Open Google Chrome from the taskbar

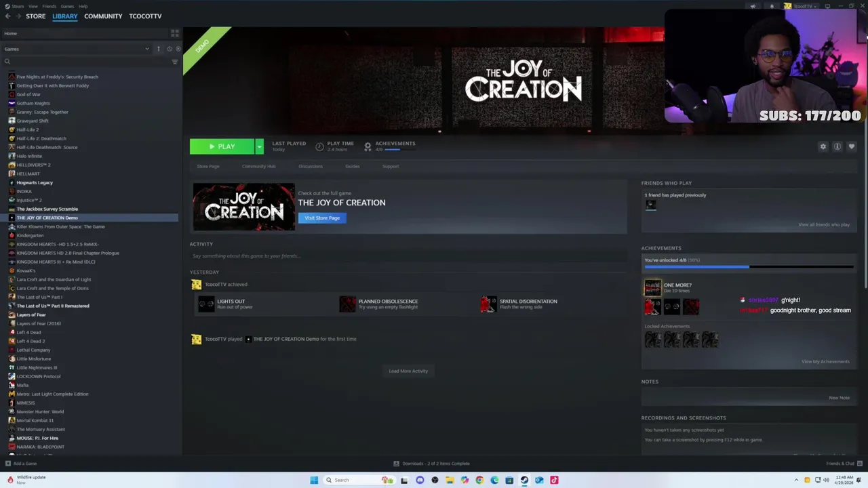[479, 480]
